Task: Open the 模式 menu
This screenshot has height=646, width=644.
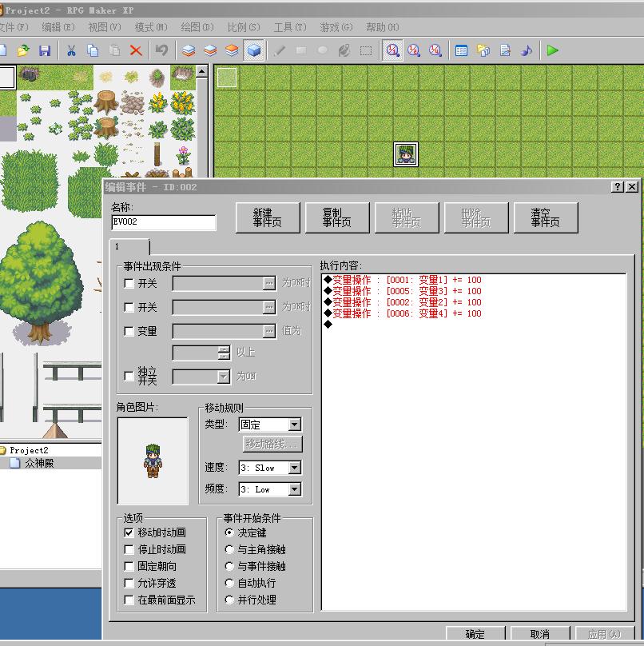Action: 151,27
